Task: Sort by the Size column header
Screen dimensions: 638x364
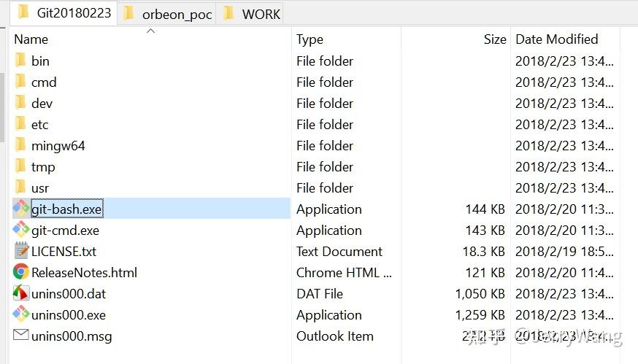Action: (x=495, y=39)
